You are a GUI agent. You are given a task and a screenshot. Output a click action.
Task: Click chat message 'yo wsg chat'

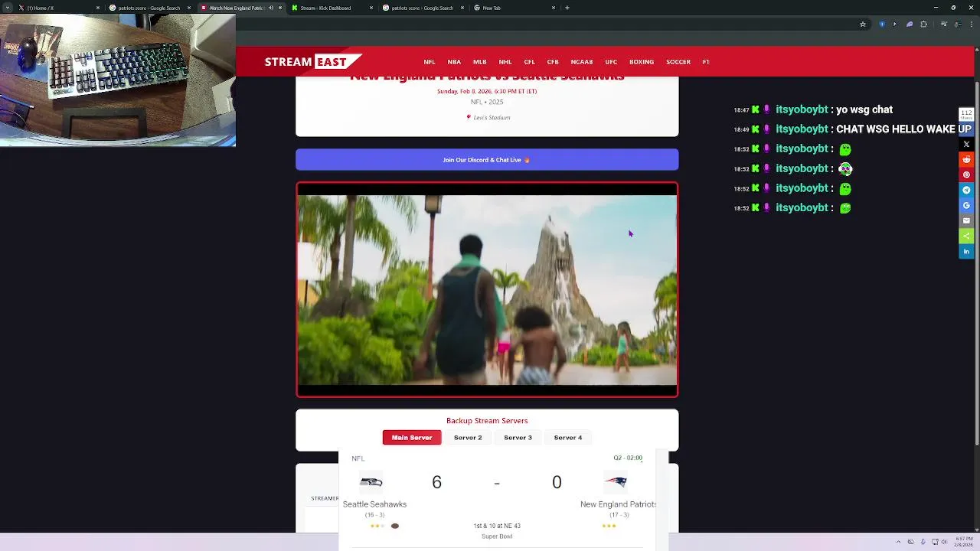[x=864, y=109]
